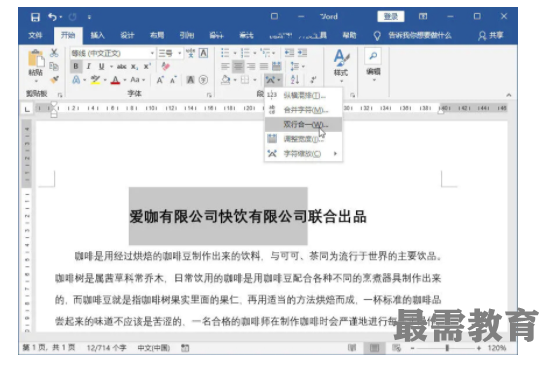The width and height of the screenshot is (545, 365).
Task: Click the zoom slider handle in status bar
Action: [x=447, y=348]
